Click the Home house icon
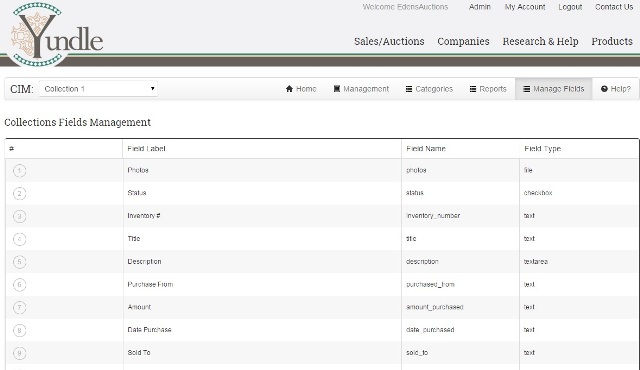The height and width of the screenshot is (370, 640). [289, 89]
